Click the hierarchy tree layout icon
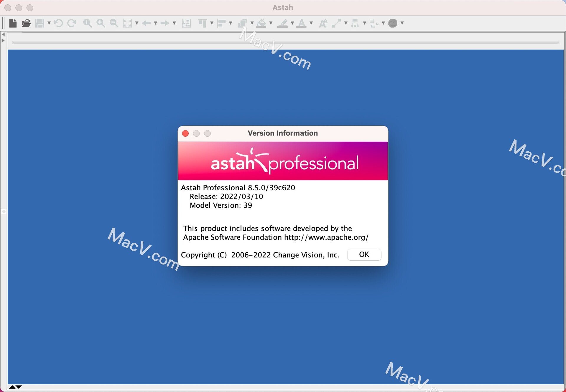This screenshot has width=566, height=392. (x=355, y=23)
